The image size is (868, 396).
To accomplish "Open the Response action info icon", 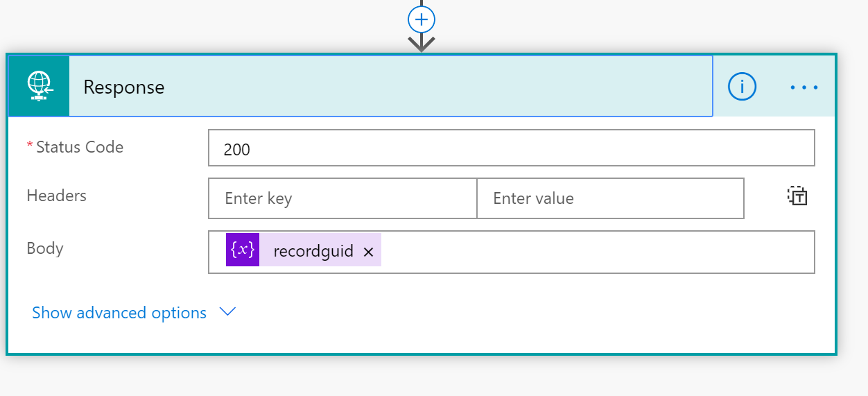I will [742, 87].
